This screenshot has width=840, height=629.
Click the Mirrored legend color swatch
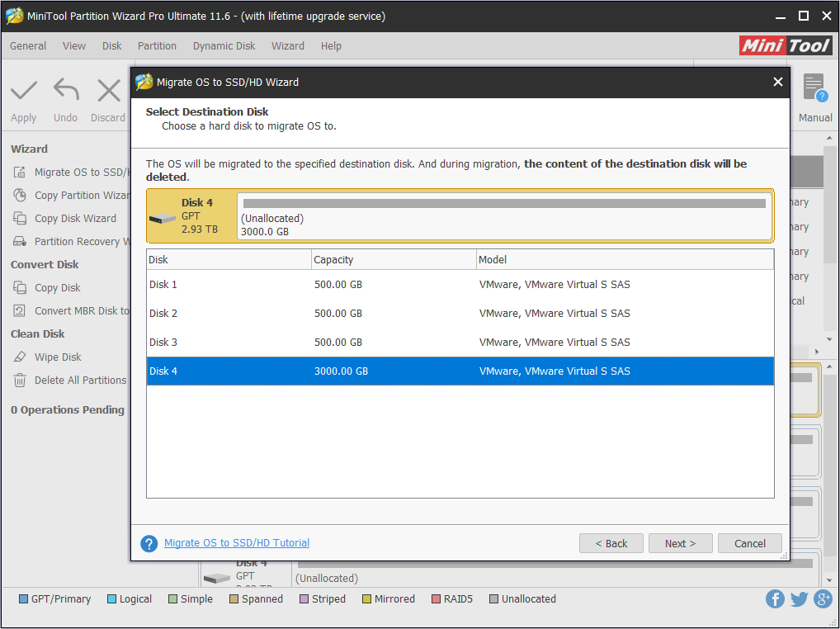point(367,599)
